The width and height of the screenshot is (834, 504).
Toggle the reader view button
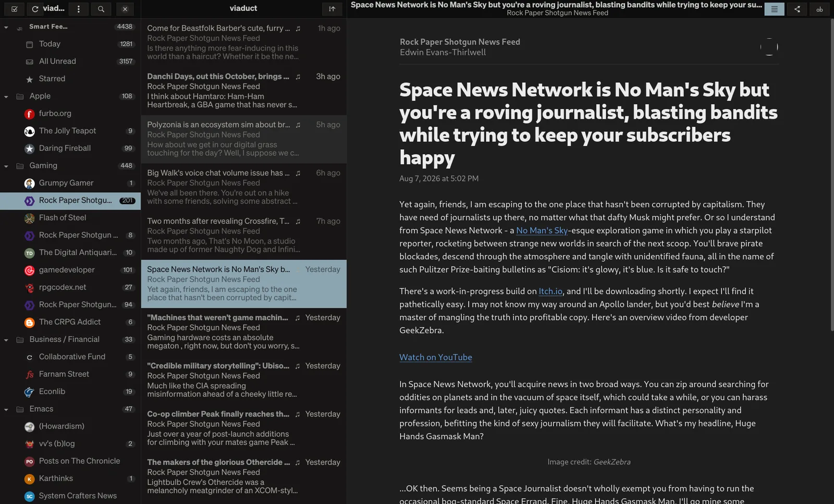[x=774, y=9]
